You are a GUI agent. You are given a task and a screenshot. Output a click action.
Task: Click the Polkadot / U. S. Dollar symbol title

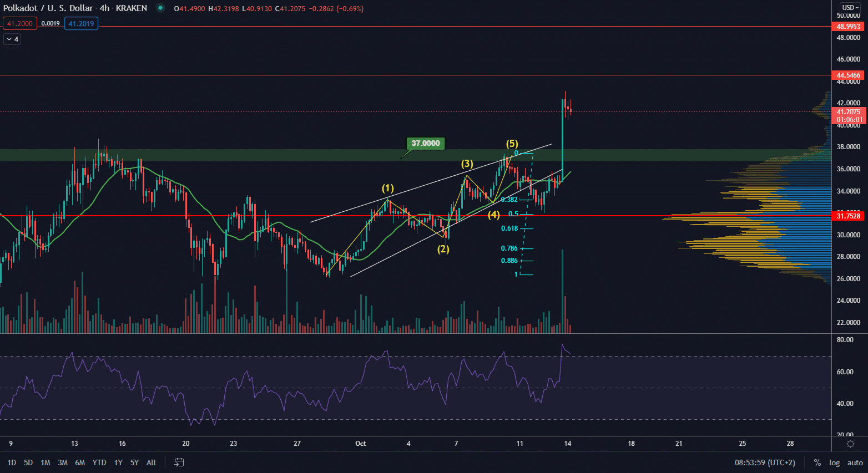[x=48, y=8]
